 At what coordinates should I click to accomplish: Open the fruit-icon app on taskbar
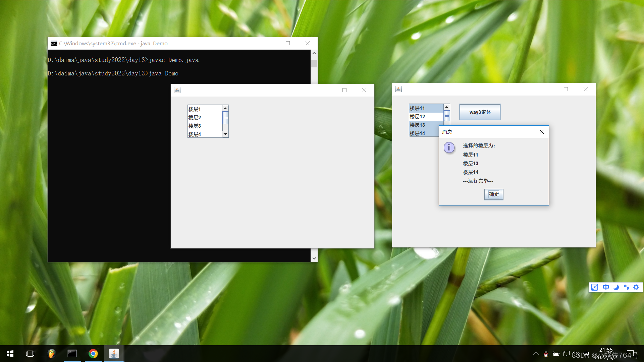[x=51, y=354]
